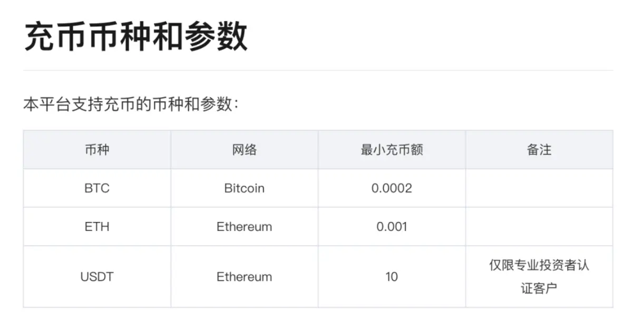The width and height of the screenshot is (644, 318).
Task: Select the 币种 column header
Action: 97,150
